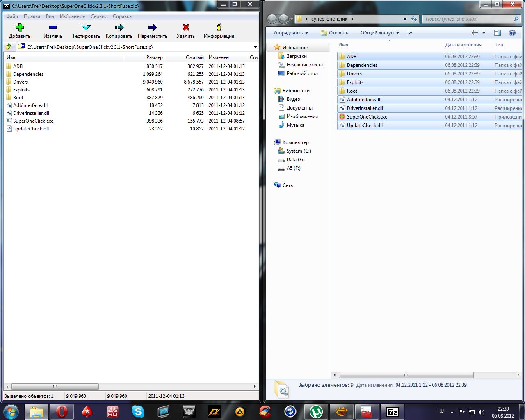Click the 7-Zip horizontal scrollbar thumb

coord(55,386)
